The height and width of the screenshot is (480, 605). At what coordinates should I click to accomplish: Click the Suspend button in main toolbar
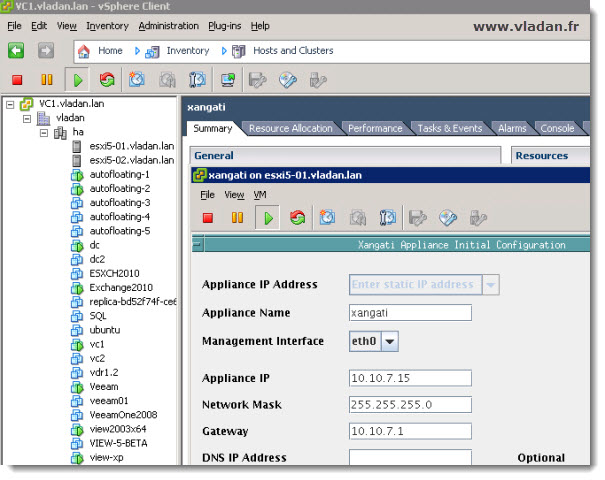[x=47, y=80]
